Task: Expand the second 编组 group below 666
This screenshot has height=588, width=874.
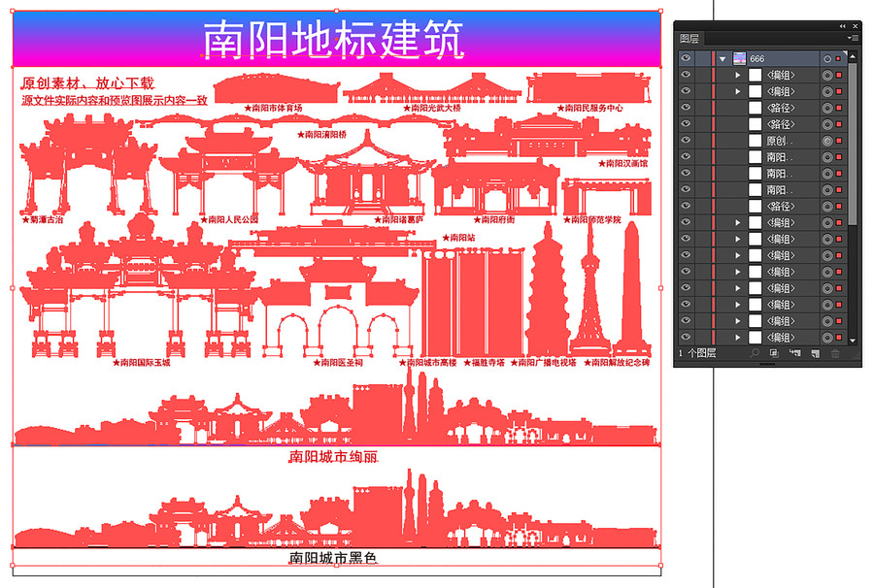Action: pos(737,91)
